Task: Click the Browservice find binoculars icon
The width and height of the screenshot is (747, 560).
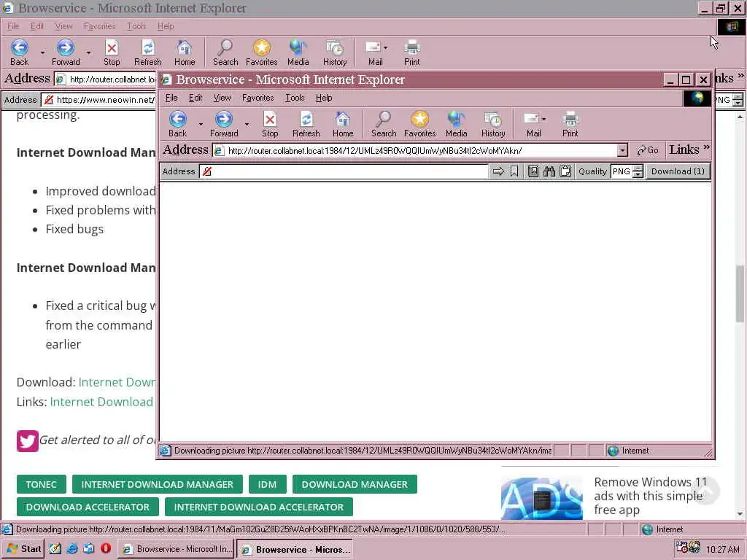Action: [x=549, y=171]
